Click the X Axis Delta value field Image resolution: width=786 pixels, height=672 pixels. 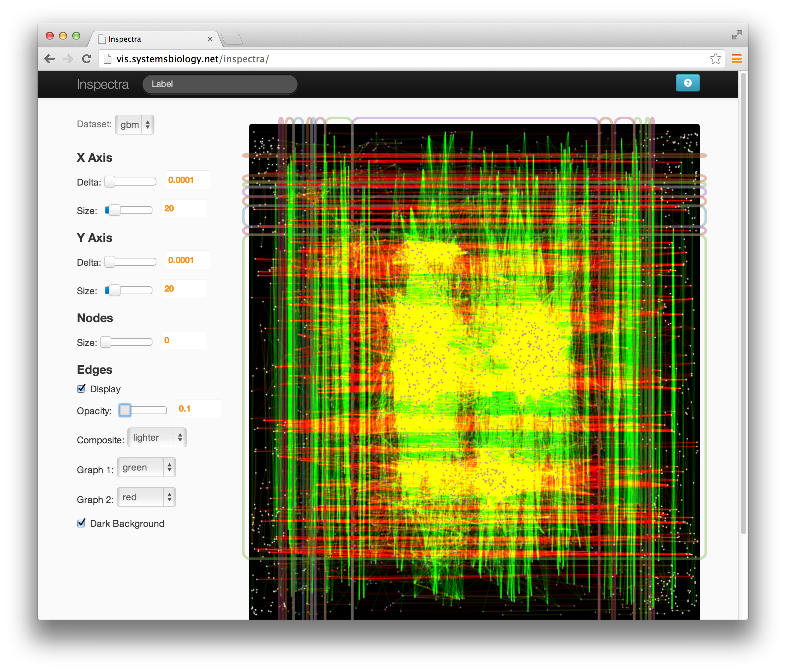(x=188, y=180)
